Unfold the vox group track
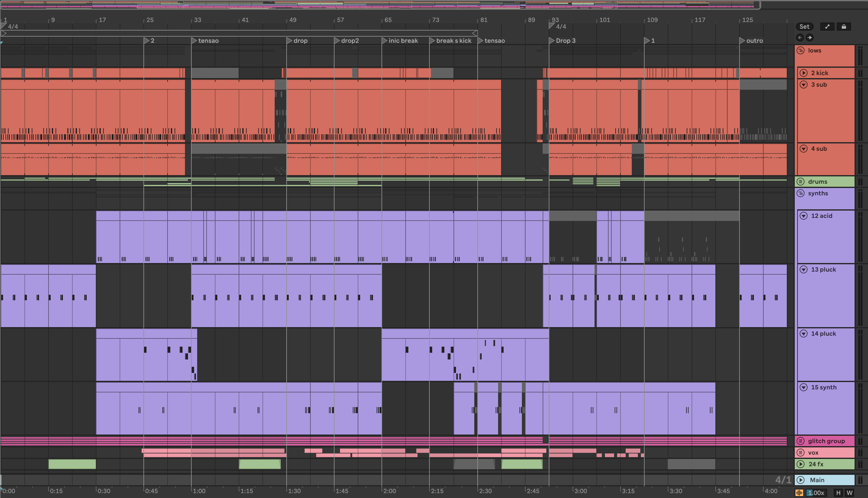 801,453
